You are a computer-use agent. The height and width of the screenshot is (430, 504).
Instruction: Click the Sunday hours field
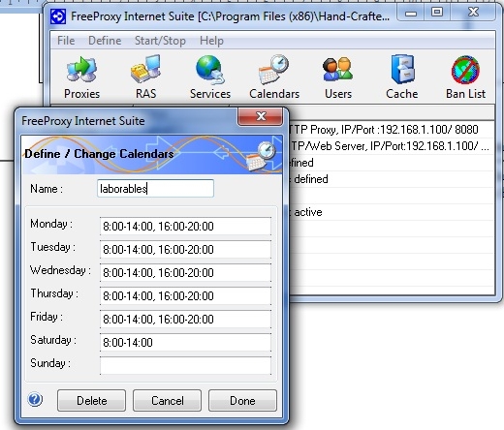(185, 365)
